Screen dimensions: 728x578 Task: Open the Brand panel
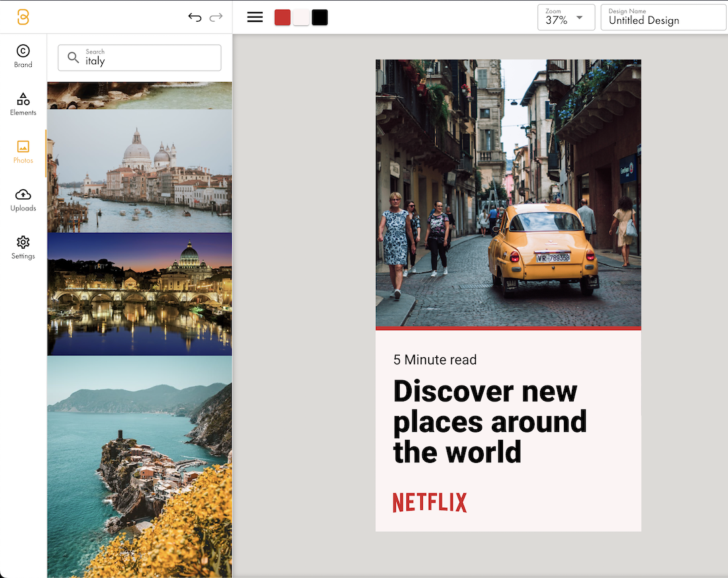tap(23, 56)
